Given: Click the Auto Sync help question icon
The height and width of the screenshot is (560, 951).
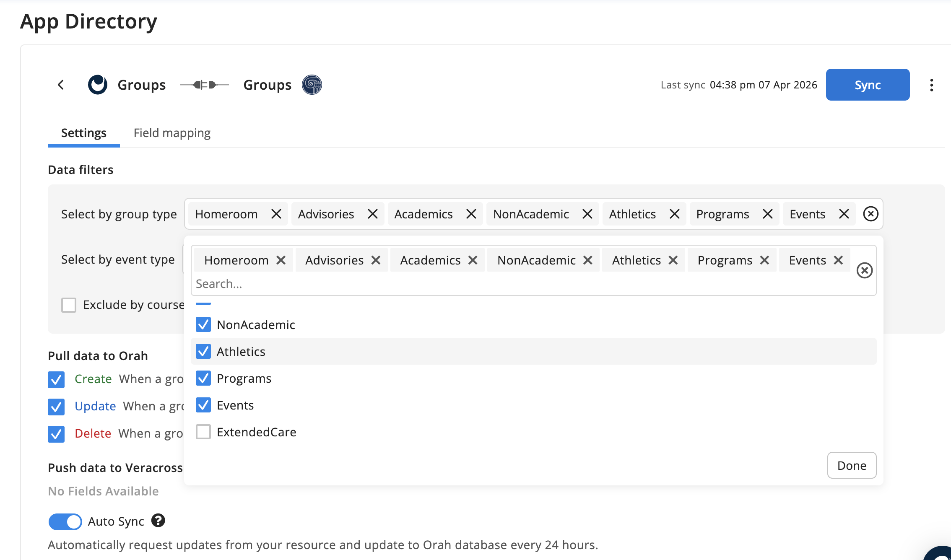Looking at the screenshot, I should [x=158, y=521].
